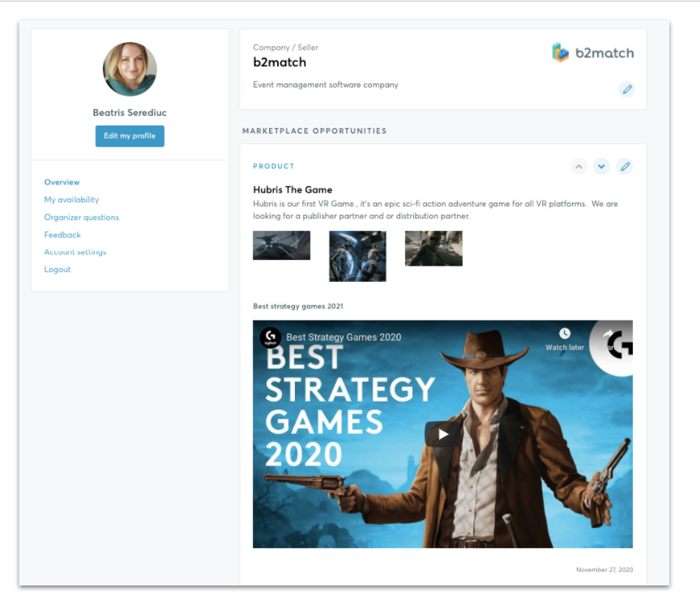Image resolution: width=700 pixels, height=600 pixels.
Task: Click the Logitech channel icon on the video
Action: (x=270, y=338)
